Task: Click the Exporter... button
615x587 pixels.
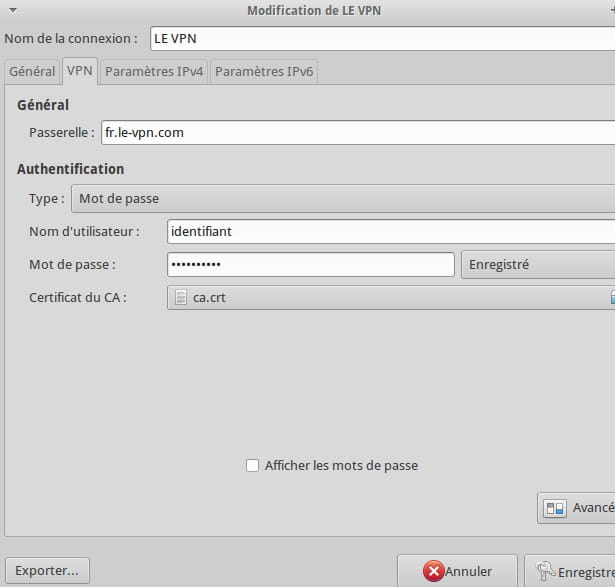Action: (47, 571)
